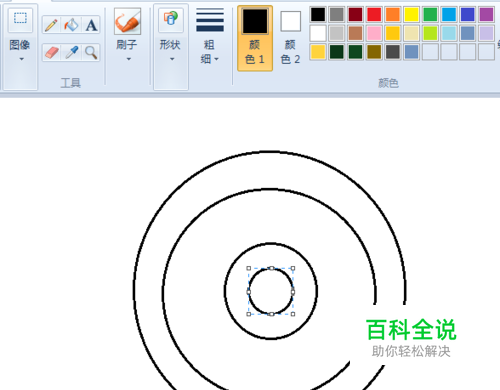Choose the light turquoise swatch in the second row

click(449, 33)
